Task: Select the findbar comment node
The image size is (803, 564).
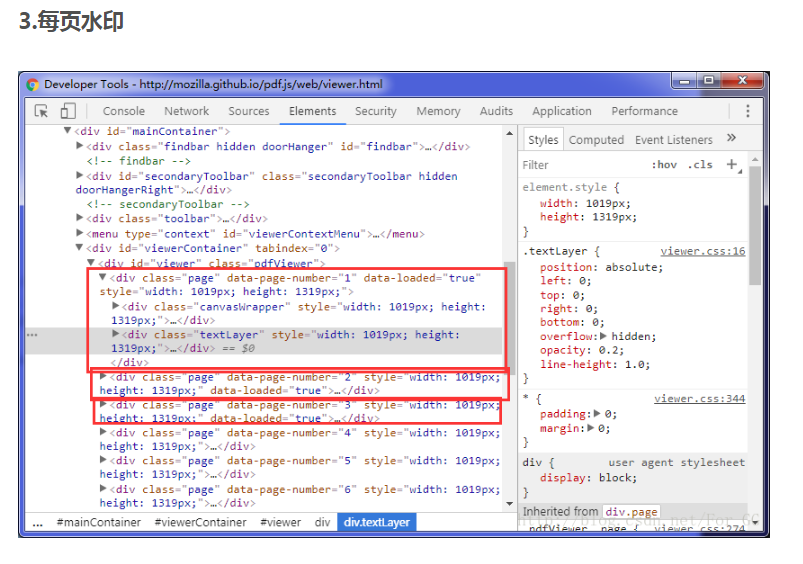Action: pyautogui.click(x=138, y=161)
